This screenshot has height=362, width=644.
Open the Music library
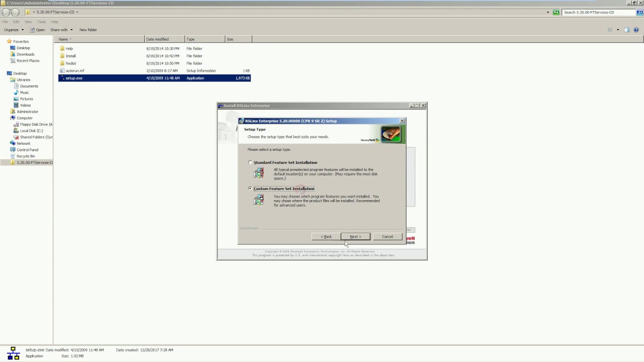tap(24, 93)
